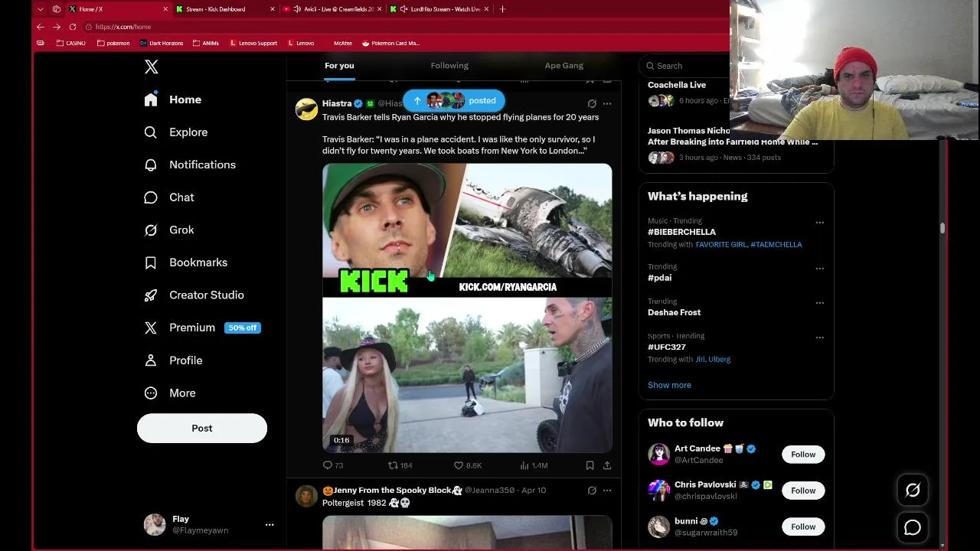
Task: Open Bookmarks in the sidebar
Action: click(185, 262)
